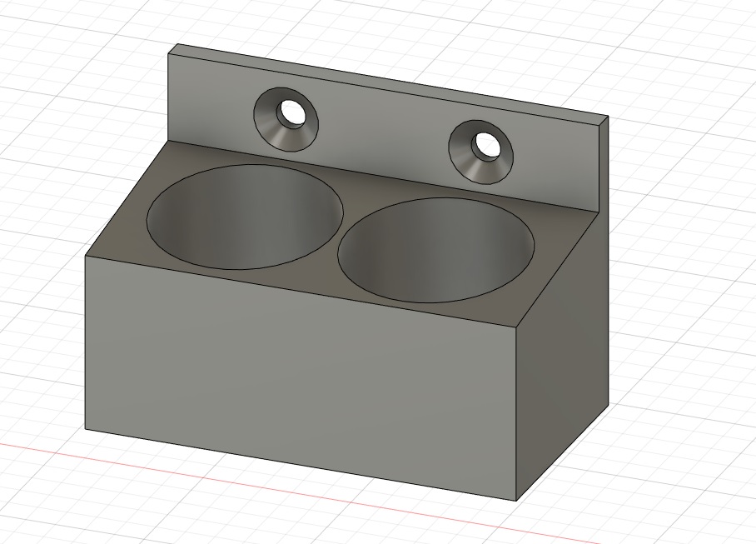Select the large front face of the block

[x=301, y=377]
